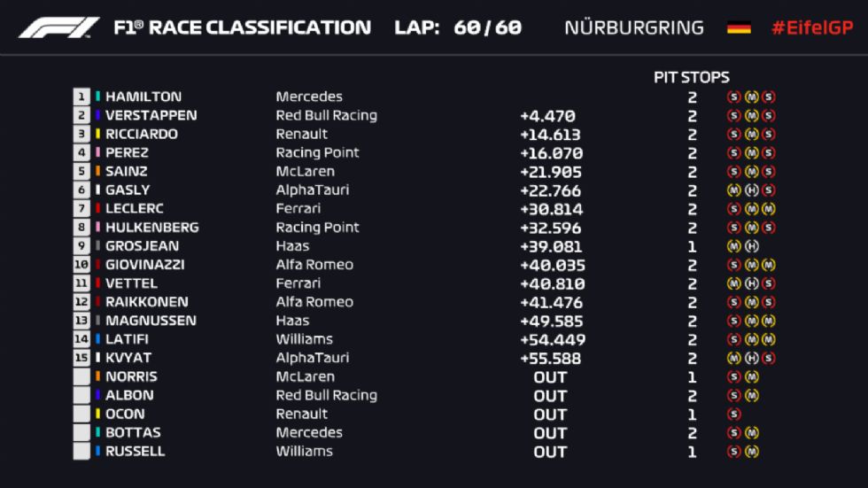Viewport: 868px width, 488px height.
Task: Click position box 10 beside Giovinazzi
Action: [x=81, y=265]
